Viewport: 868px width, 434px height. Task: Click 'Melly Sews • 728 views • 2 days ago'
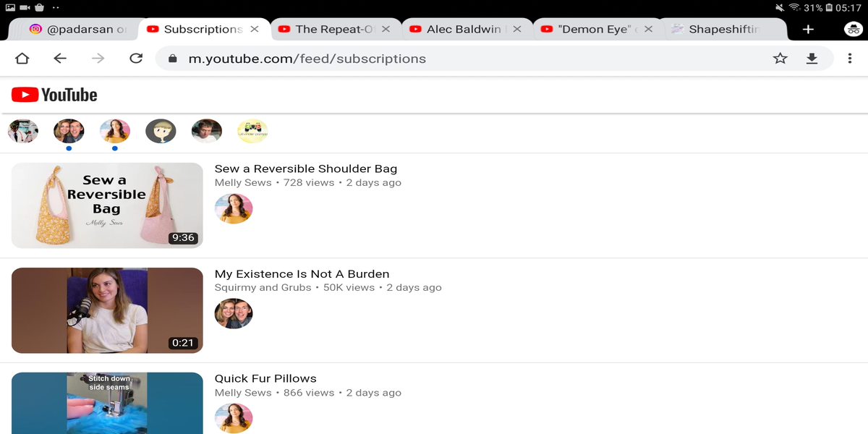tap(308, 183)
